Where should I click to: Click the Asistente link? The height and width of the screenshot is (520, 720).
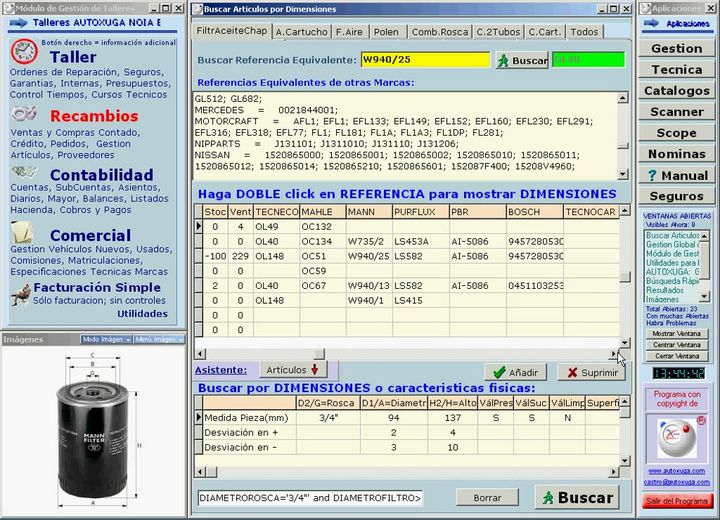pos(221,370)
